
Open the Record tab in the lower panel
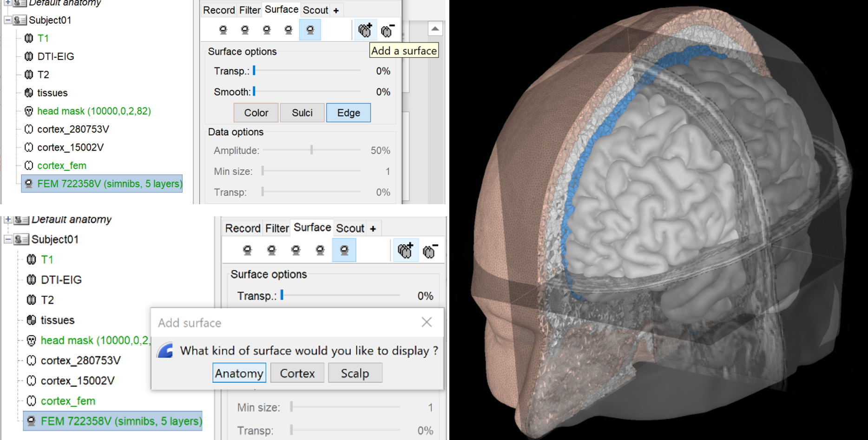243,228
